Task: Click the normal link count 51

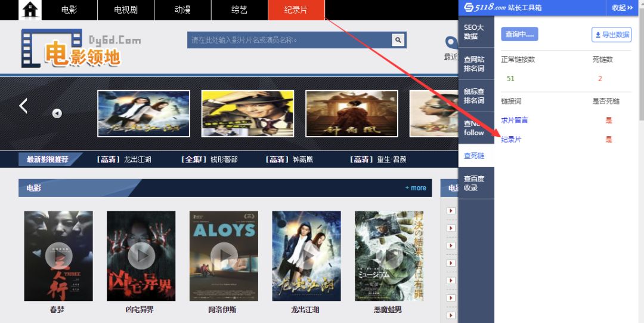Action: 510,79
